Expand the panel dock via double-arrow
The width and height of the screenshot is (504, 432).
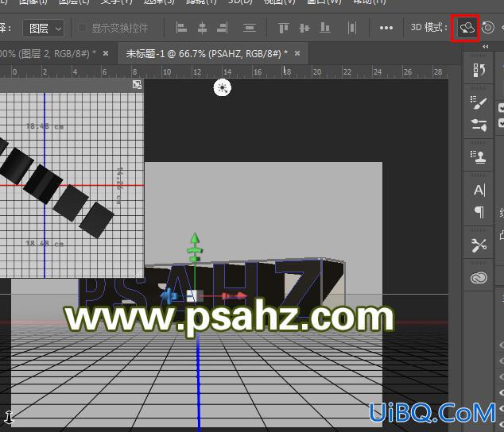(x=486, y=47)
